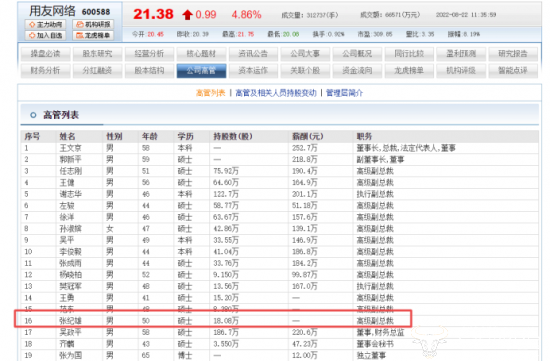Click the salary value 12.00万
Image resolution: width=550 pixels, height=361 pixels.
pyautogui.click(x=305, y=355)
